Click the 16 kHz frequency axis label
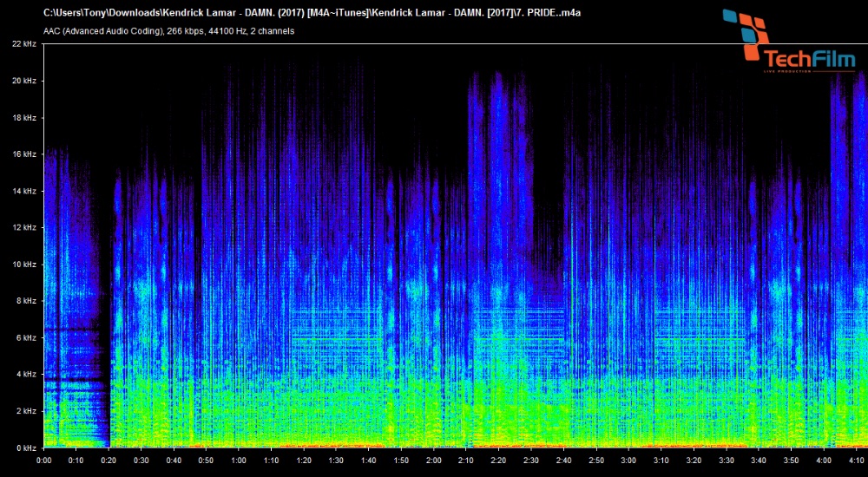Image resolution: width=868 pixels, height=477 pixels. (x=23, y=154)
